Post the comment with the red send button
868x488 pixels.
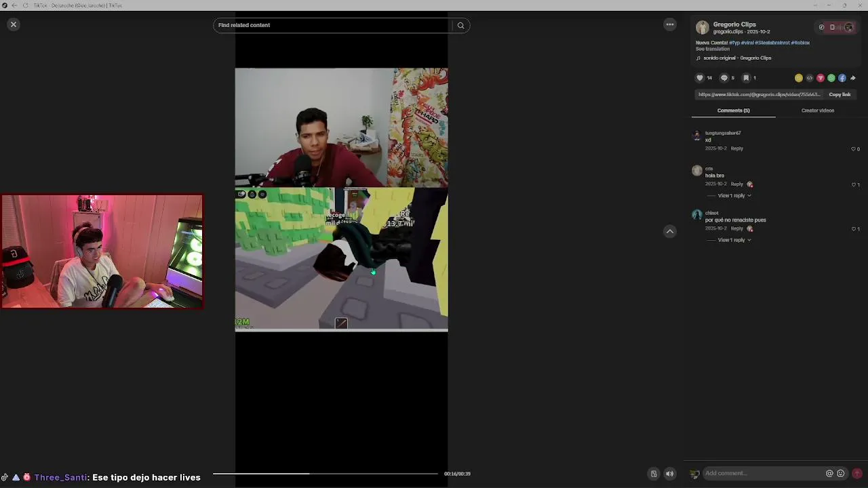tap(857, 473)
